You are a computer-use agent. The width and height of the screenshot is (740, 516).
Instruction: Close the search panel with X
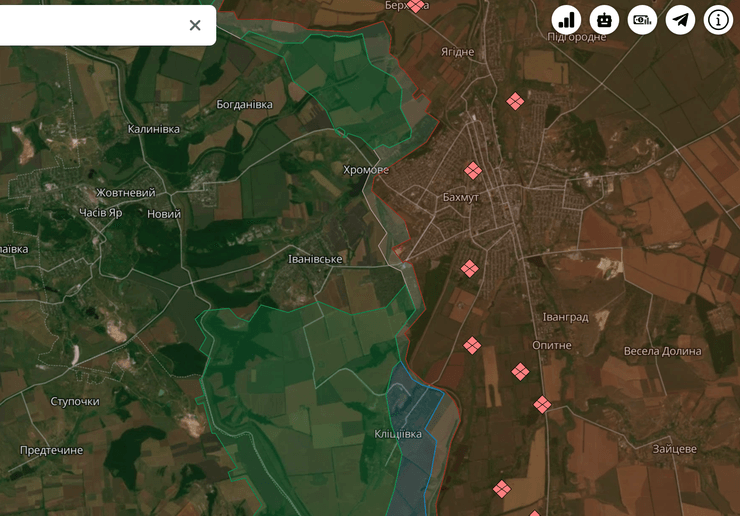point(195,25)
